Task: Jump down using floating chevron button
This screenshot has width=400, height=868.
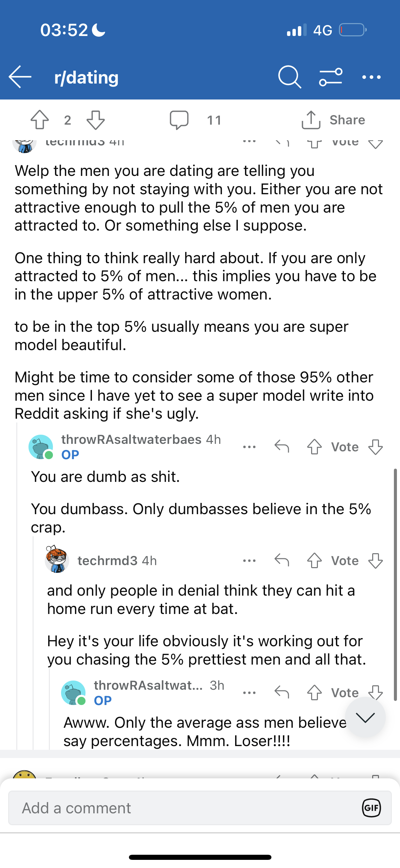Action: [365, 717]
